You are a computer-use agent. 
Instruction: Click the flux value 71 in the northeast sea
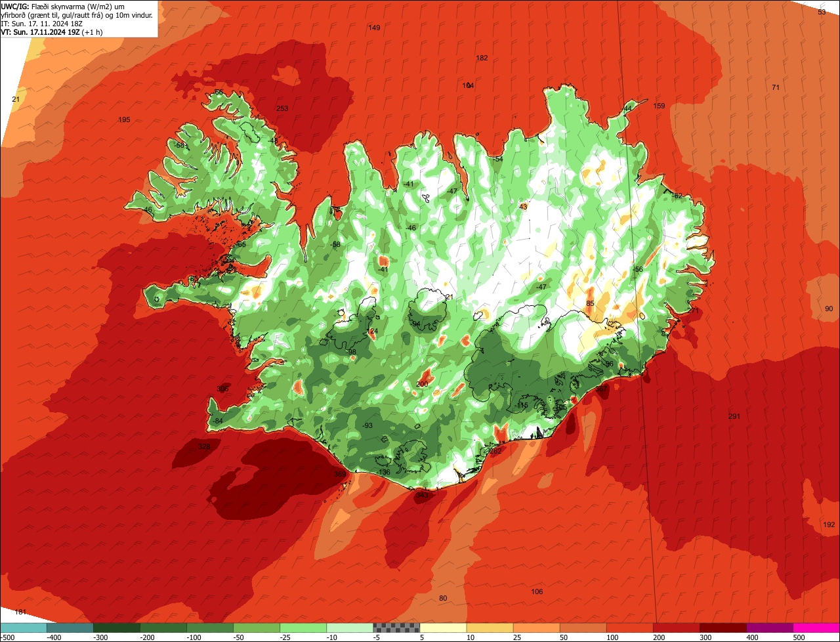(776, 87)
